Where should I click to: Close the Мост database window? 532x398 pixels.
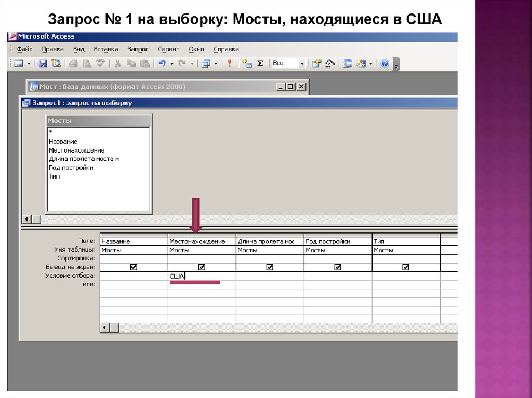point(301,87)
